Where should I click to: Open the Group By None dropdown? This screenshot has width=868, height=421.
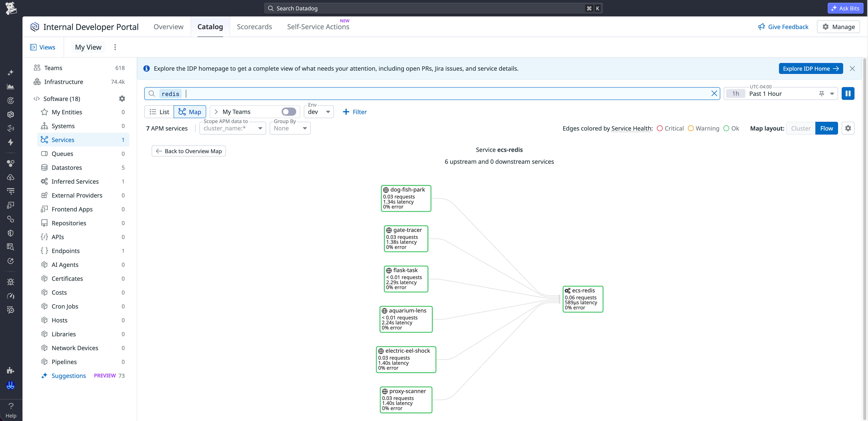pos(290,128)
